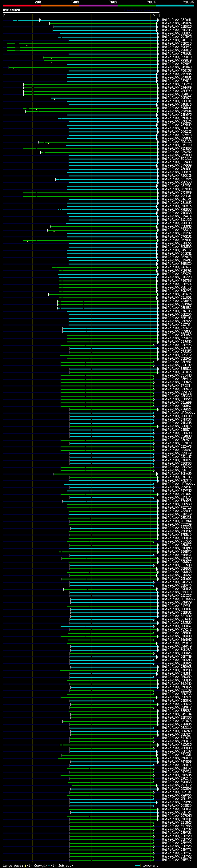The width and height of the screenshot is (197, 868).
Task: Select the label UniRef100_B2IMK3
Action: tap(176, 822)
